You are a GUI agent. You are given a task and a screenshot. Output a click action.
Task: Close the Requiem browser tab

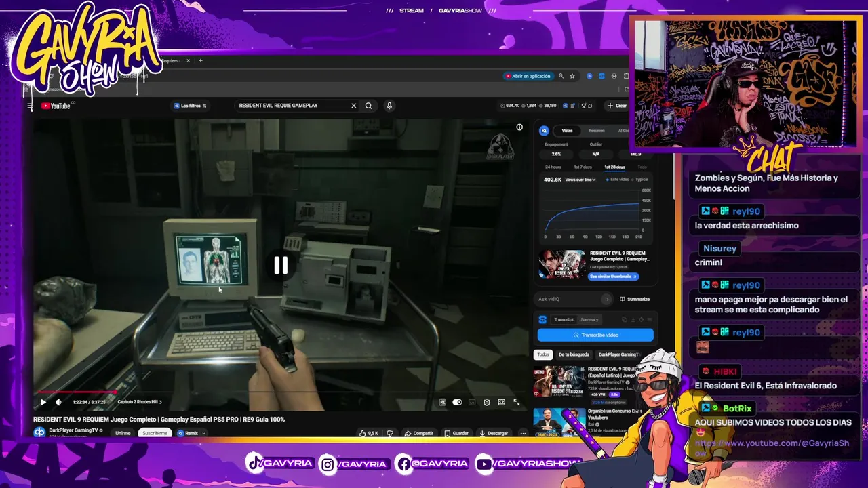point(189,60)
